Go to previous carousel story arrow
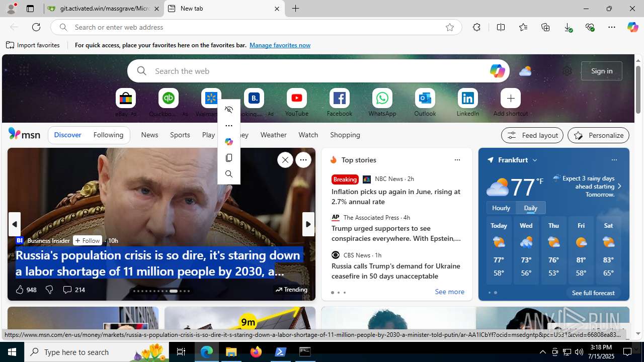644x362 pixels. (x=14, y=224)
